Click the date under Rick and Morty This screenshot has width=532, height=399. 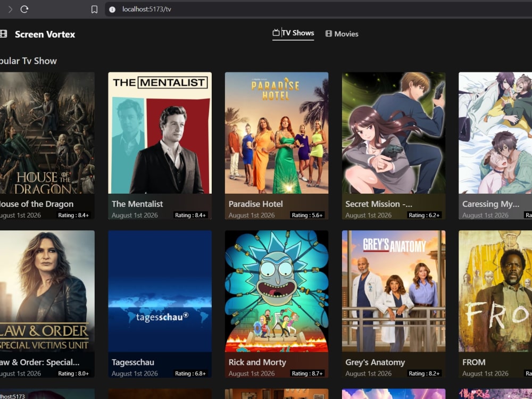point(252,373)
